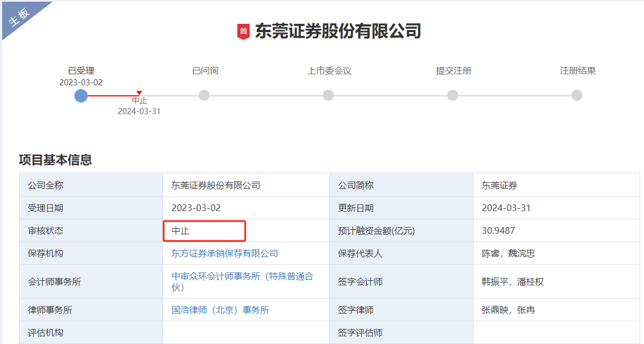Click the page title 东莞证券股份有限公司
Screen dimensions: 644x344
click(x=338, y=31)
